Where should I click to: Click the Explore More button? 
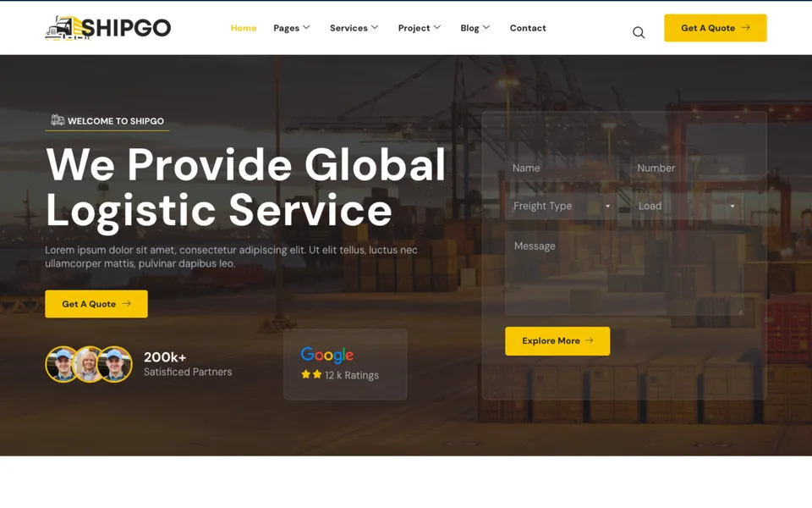[557, 341]
